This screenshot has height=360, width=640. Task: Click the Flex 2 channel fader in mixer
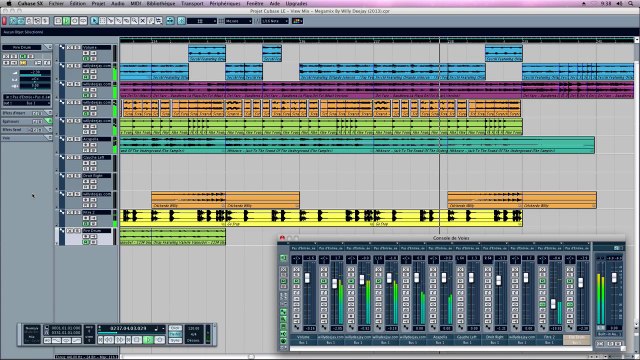point(553,304)
